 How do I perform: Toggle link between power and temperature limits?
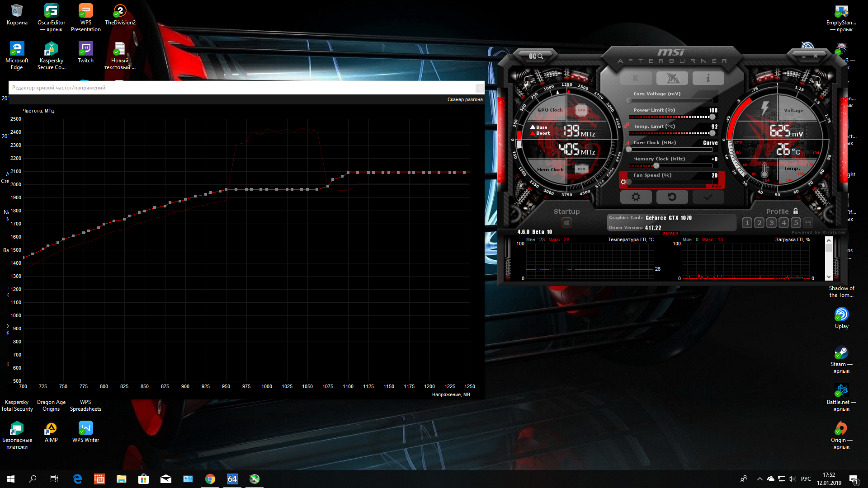click(x=626, y=126)
